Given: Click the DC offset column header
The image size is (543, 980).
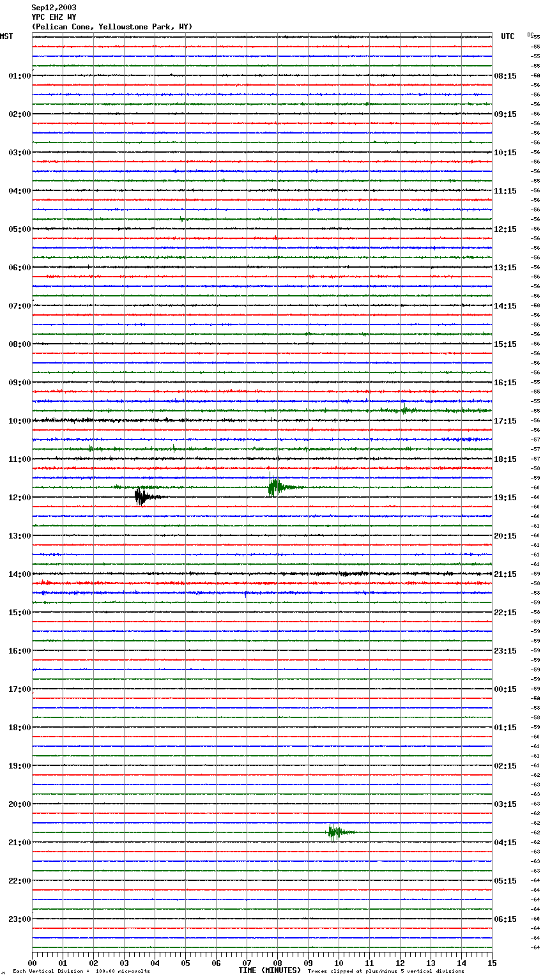Looking at the screenshot, I should (530, 34).
